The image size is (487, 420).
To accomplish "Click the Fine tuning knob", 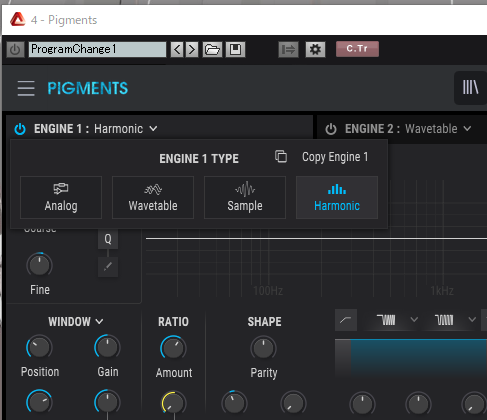I will click(x=39, y=265).
